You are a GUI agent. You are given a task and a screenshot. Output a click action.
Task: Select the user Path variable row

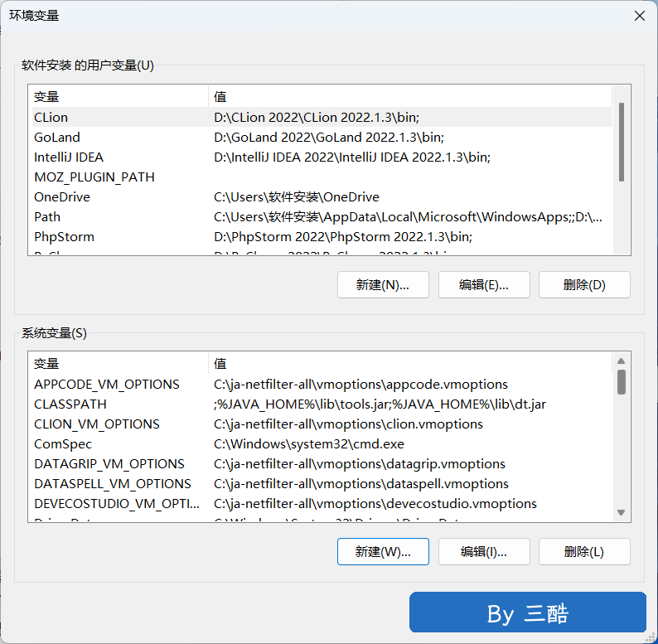(x=322, y=217)
